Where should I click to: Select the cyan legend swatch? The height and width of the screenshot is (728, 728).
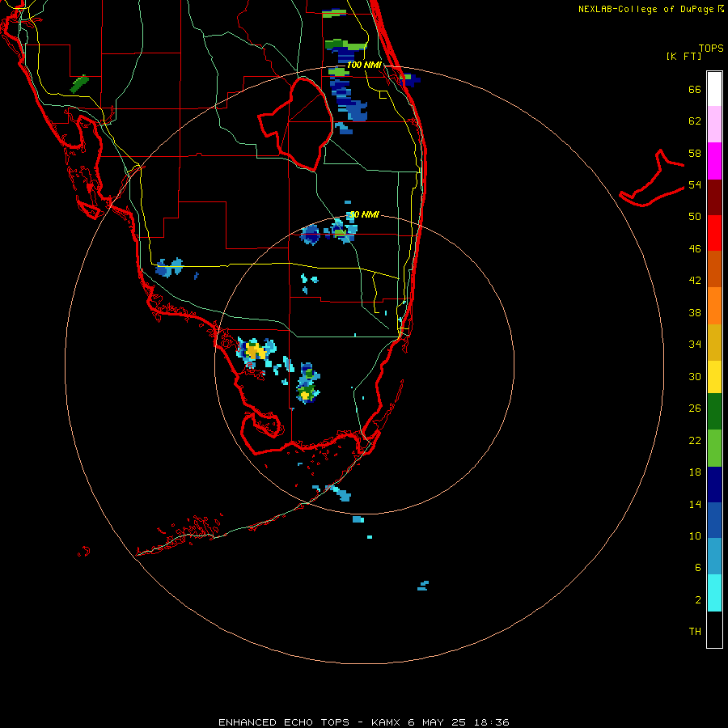click(x=714, y=593)
